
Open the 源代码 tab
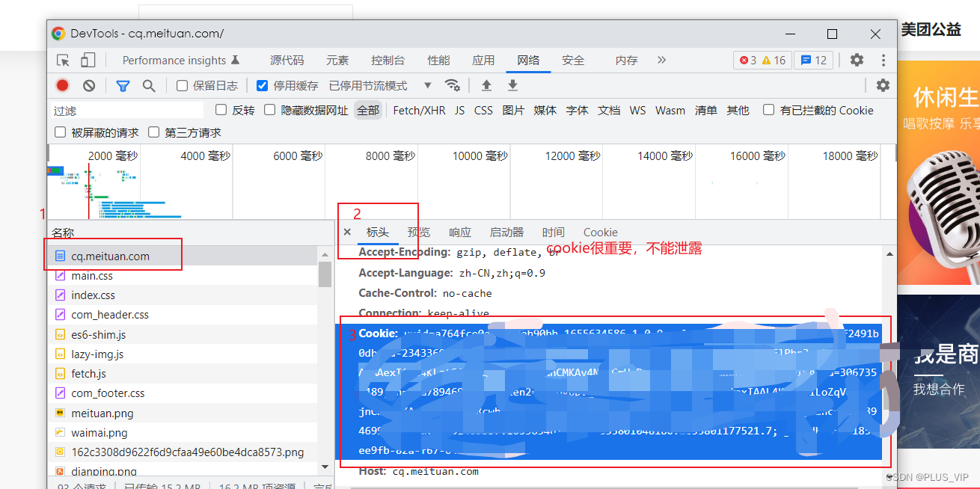tap(287, 61)
